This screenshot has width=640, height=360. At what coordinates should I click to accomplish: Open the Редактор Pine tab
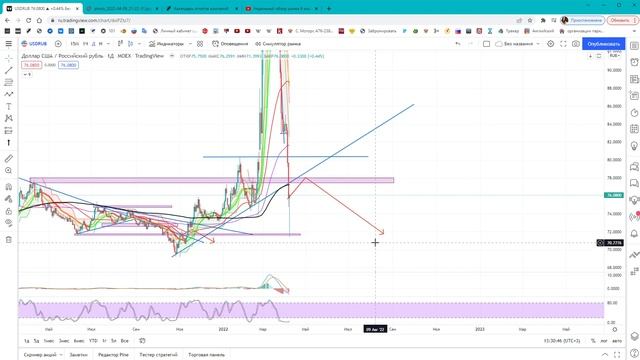[113, 355]
